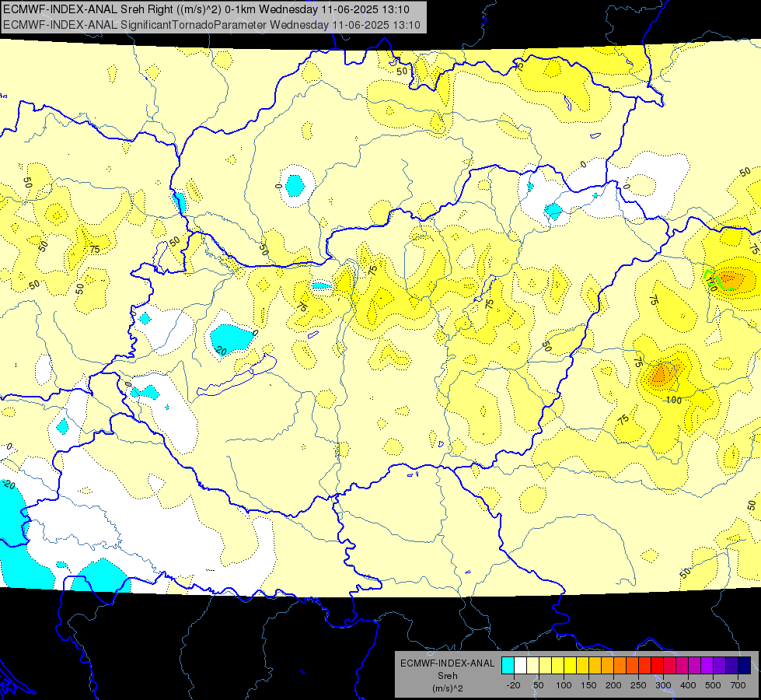Click the legend tick value 200
The image size is (761, 700).
(613, 685)
